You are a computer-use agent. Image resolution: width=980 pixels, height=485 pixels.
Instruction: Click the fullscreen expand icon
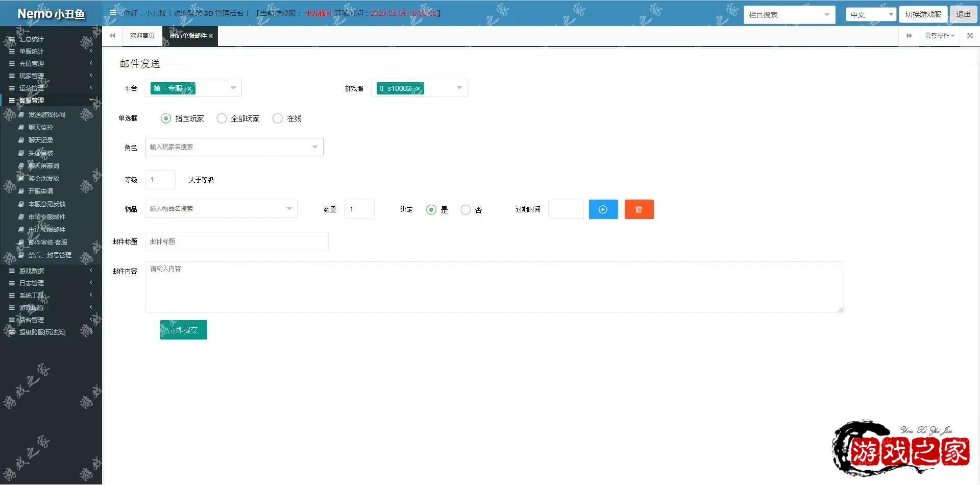tap(970, 36)
